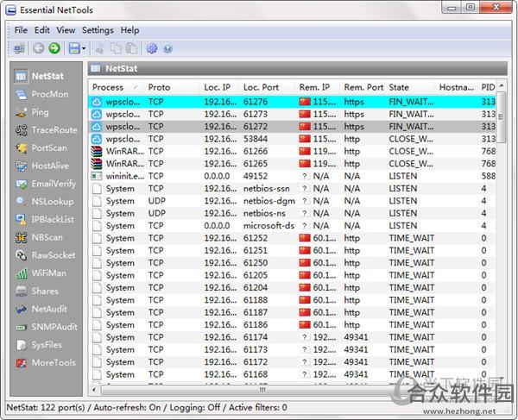Screen dimensions: 518x420
Task: Open the Help menu
Action: pyautogui.click(x=129, y=30)
